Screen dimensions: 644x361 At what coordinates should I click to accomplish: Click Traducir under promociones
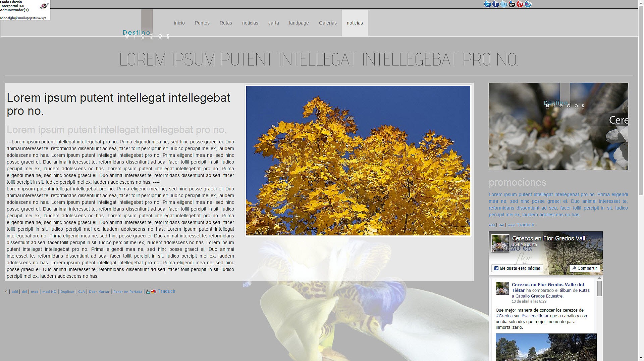point(525,225)
